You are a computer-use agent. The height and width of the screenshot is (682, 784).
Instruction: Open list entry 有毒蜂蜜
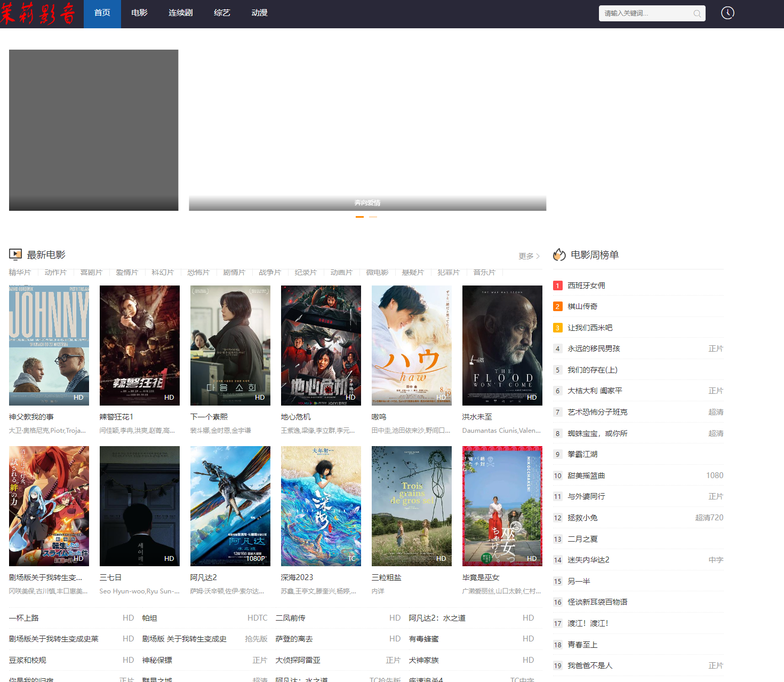pos(424,639)
